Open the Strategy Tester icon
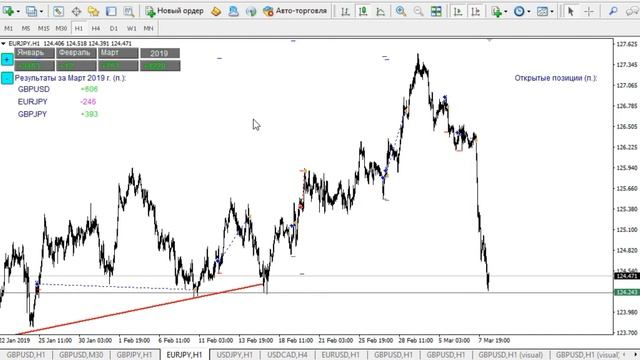 pos(129,11)
